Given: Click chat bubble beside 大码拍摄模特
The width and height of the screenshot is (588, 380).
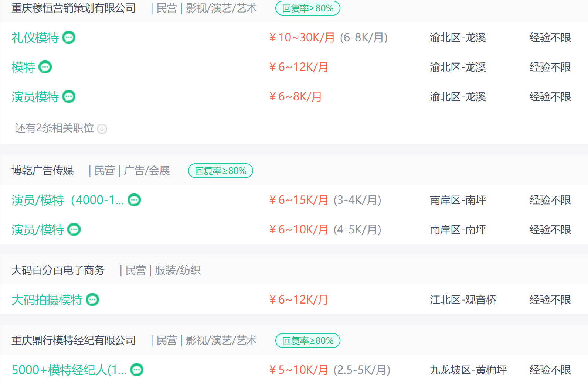Looking at the screenshot, I should pyautogui.click(x=92, y=300).
